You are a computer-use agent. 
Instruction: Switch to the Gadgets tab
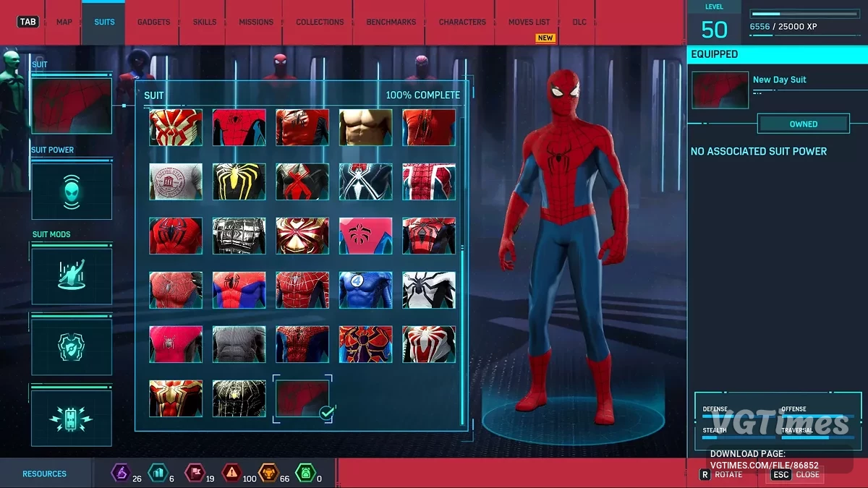(x=153, y=22)
